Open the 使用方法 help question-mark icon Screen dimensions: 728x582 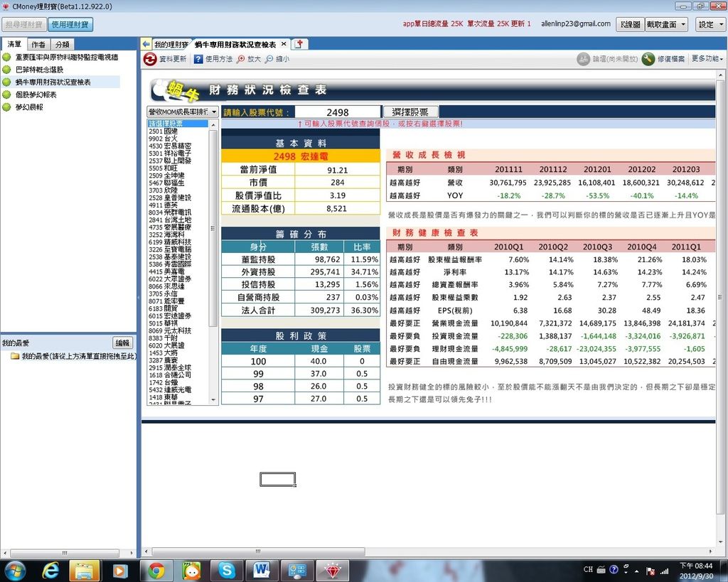[198, 59]
